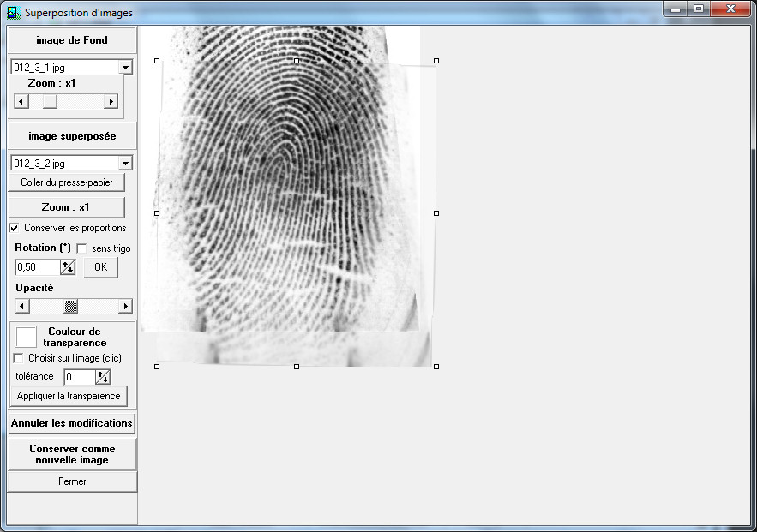Click the overlay 'Zoom : x1' button
Screen dimensions: 757x532
67,207
